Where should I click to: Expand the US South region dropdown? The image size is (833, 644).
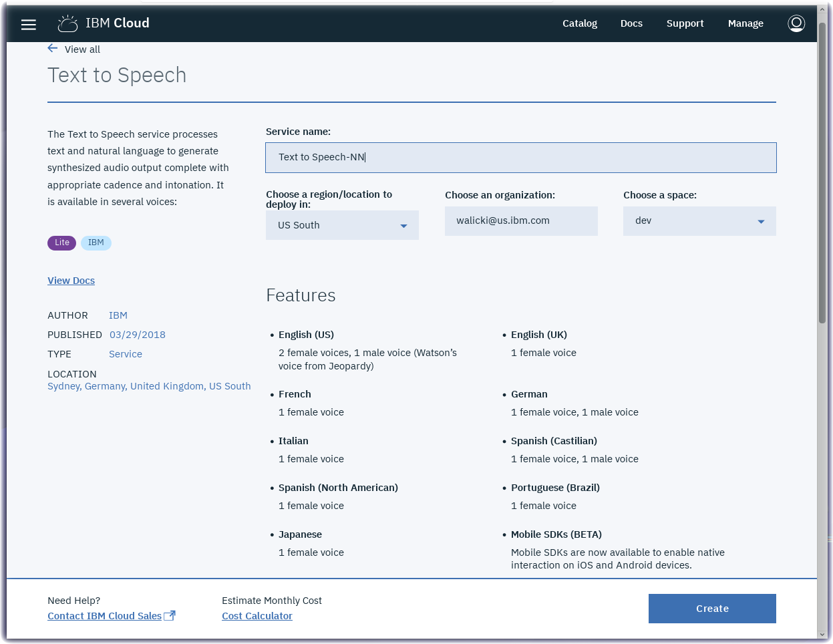point(342,225)
